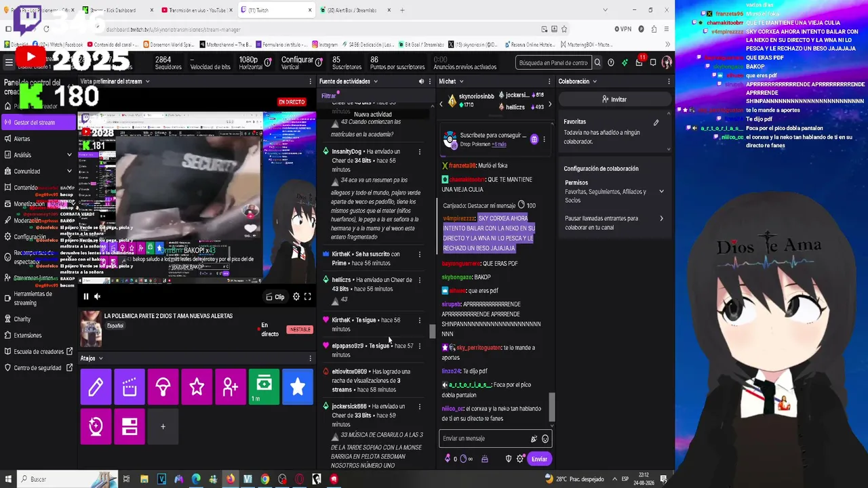Viewport: 868px width, 488px height.
Task: Click the pencil edit stream info shortcut
Action: pos(96,386)
